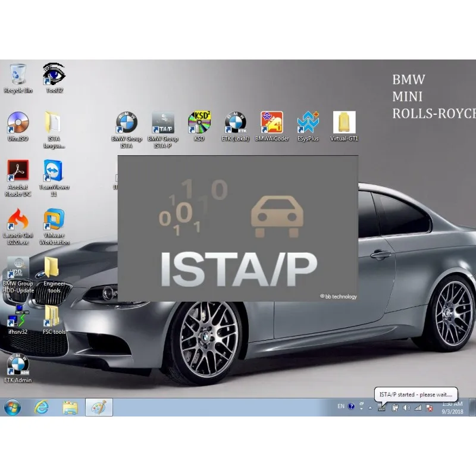Click the EN language indicator
The height and width of the screenshot is (476, 476).
341,406
